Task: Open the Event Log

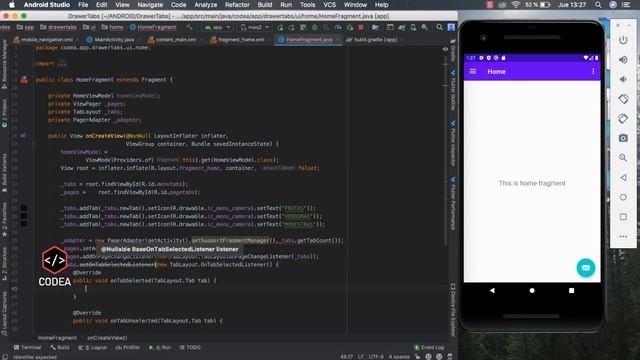Action: [429, 347]
